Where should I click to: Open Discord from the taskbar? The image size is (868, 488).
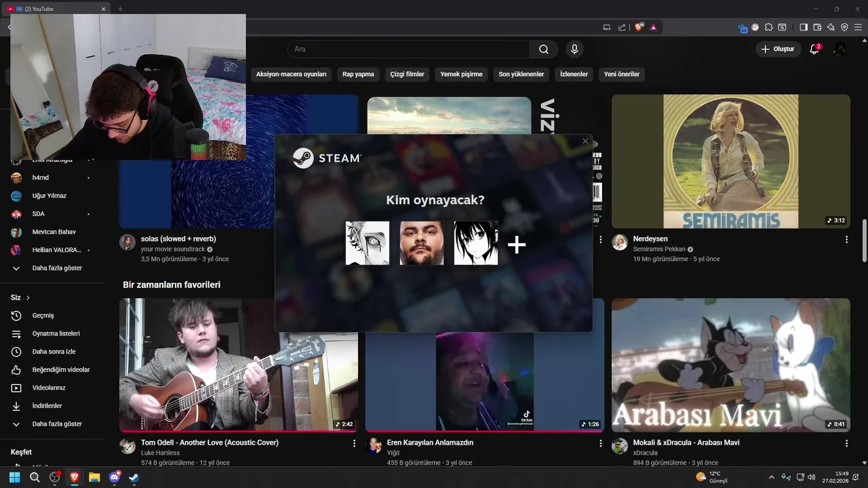[x=115, y=477]
